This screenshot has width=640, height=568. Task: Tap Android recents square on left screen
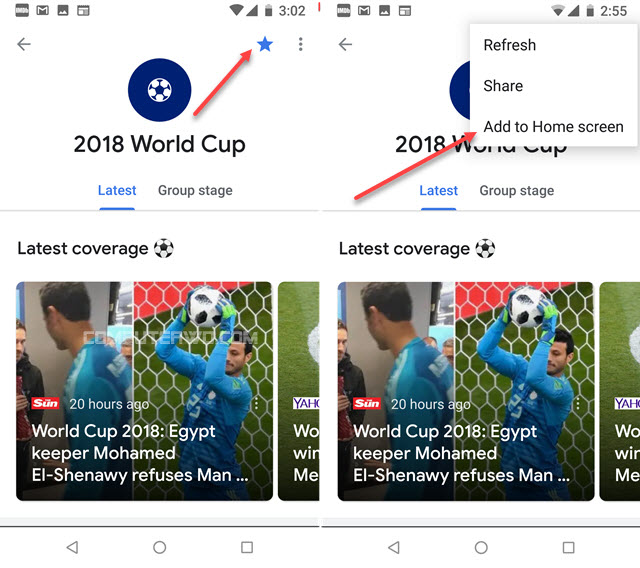(247, 547)
